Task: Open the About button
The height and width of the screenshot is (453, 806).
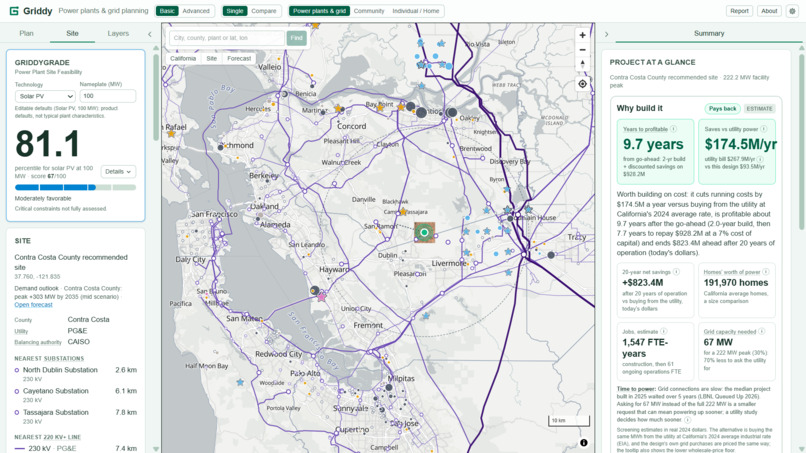Action: [769, 11]
